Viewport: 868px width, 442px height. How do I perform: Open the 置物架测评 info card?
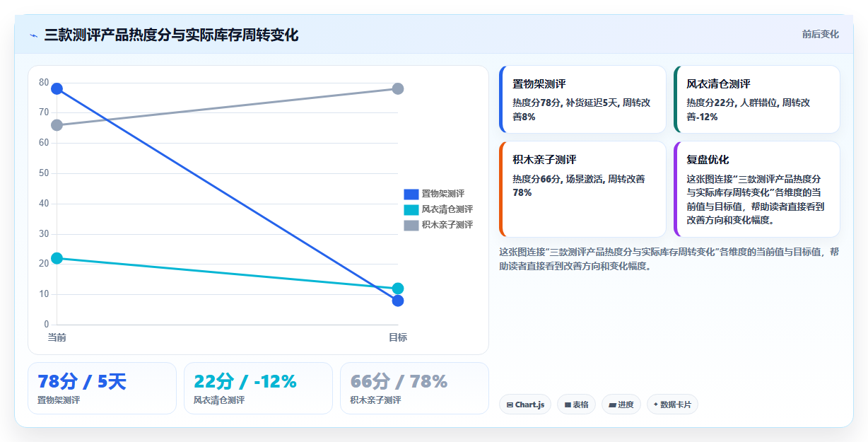pos(582,100)
